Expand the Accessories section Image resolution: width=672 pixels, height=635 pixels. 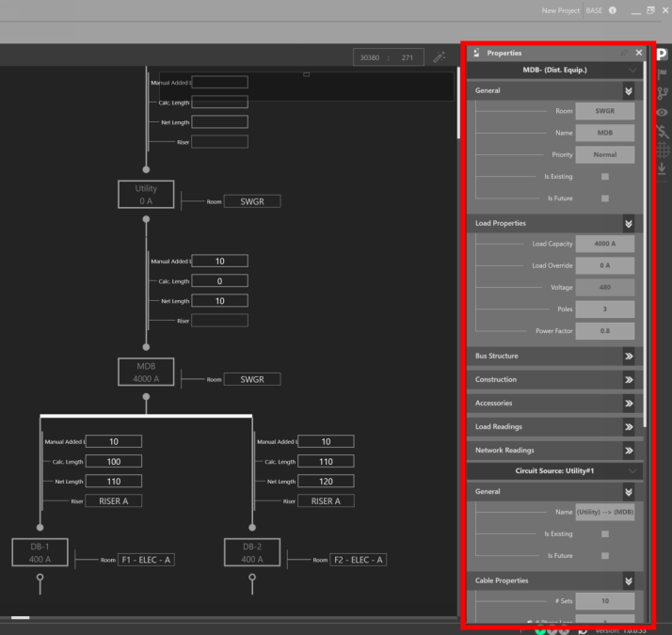(629, 404)
